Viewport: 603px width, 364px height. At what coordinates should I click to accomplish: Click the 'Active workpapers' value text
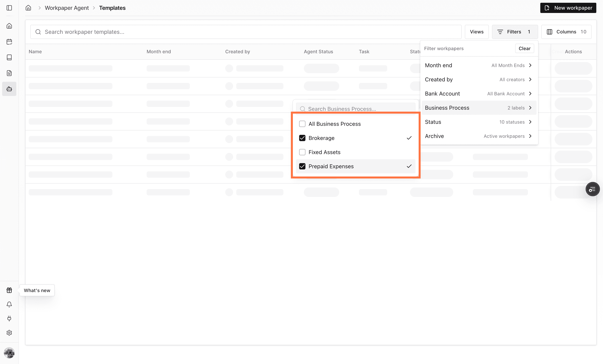pyautogui.click(x=504, y=136)
